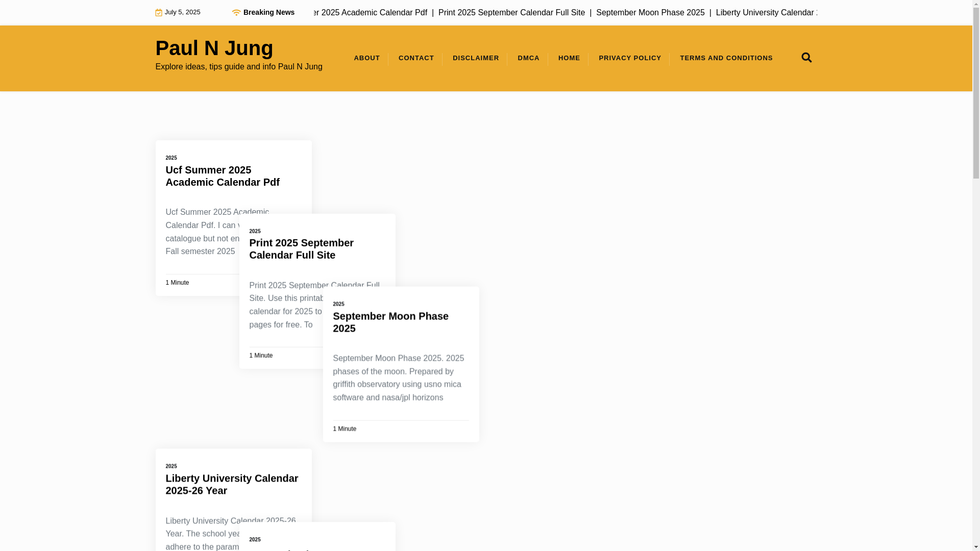The image size is (980, 551).
Task: Click the September Moon Phase excerpt text
Action: [399, 378]
